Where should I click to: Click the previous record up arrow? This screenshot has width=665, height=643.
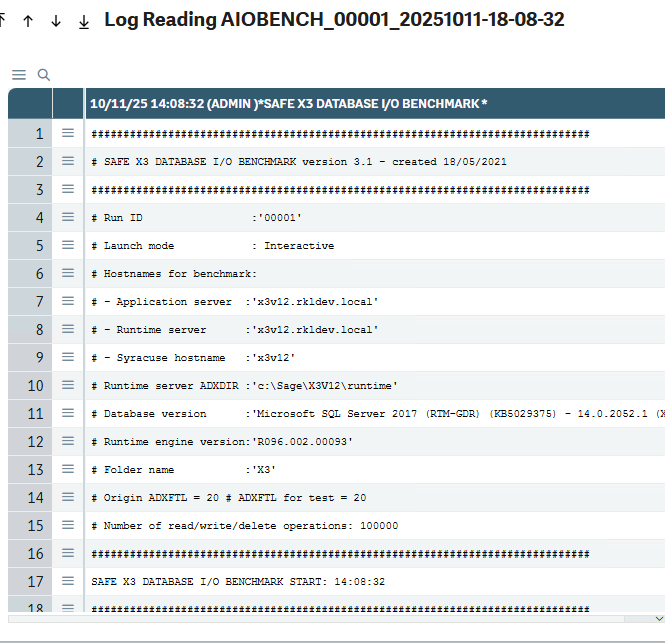pyautogui.click(x=28, y=21)
